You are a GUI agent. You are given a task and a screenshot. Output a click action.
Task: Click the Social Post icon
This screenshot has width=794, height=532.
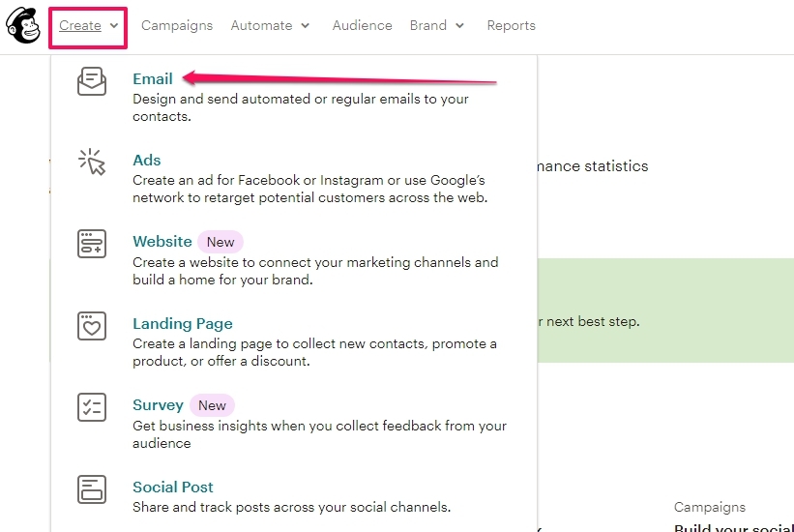(x=92, y=488)
